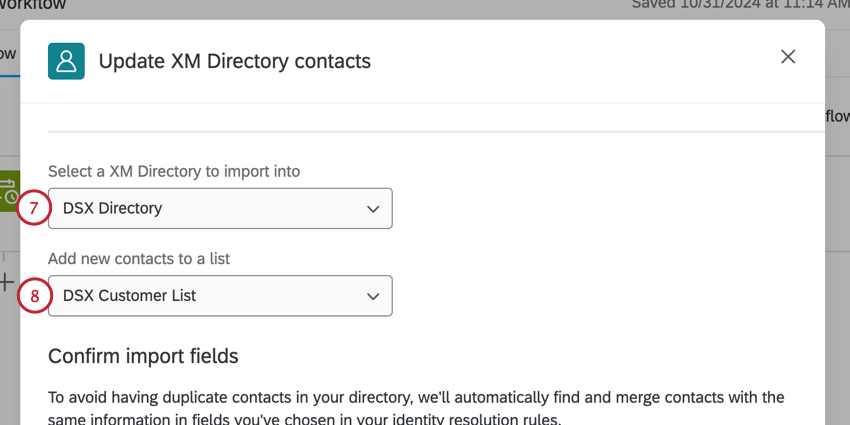850x425 pixels.
Task: Click the Update XM Directory contacts title
Action: point(234,61)
